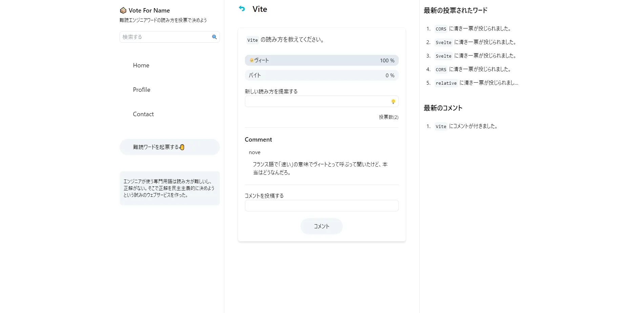Open the Home menu item
Viewport: 644px width, 313px height.
(x=141, y=65)
